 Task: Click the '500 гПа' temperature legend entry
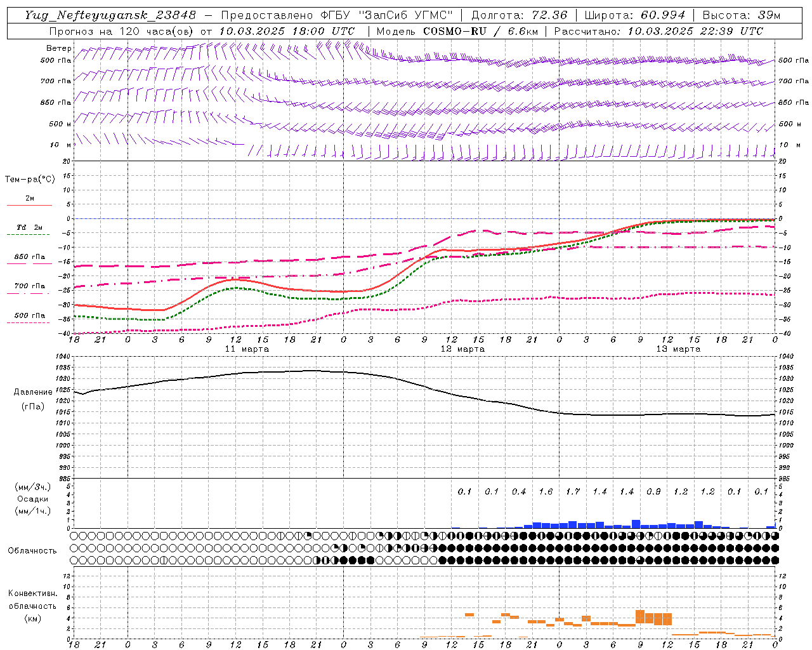pyautogui.click(x=30, y=315)
